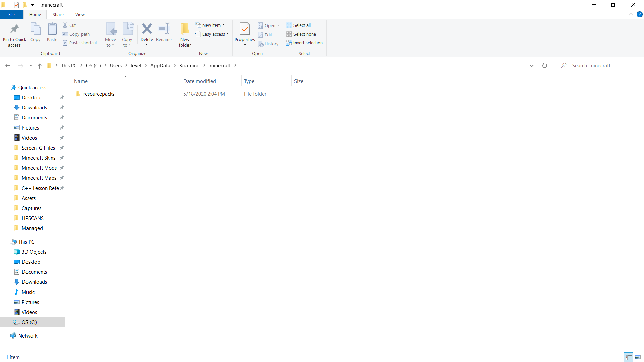Open the Help question mark icon
The width and height of the screenshot is (644, 362).
pyautogui.click(x=640, y=14)
